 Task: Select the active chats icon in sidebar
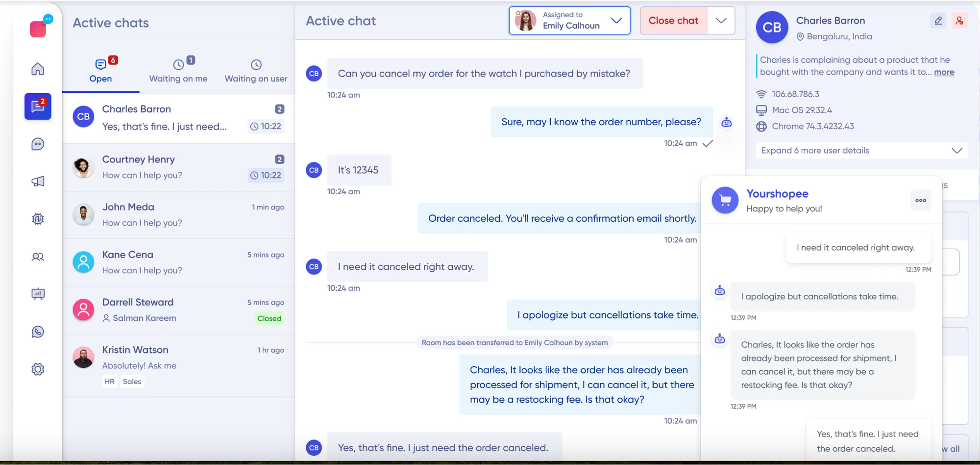pos(38,106)
